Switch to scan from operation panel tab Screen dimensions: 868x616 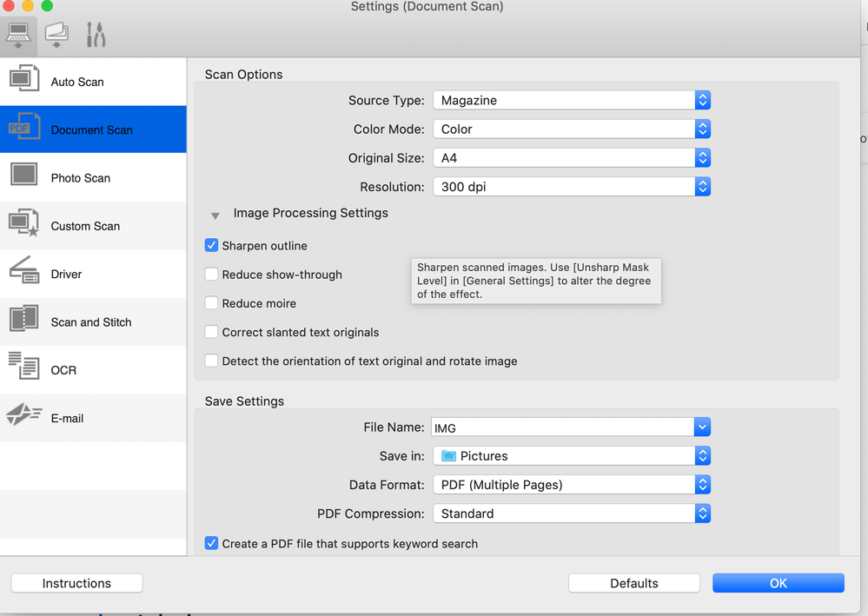point(56,35)
